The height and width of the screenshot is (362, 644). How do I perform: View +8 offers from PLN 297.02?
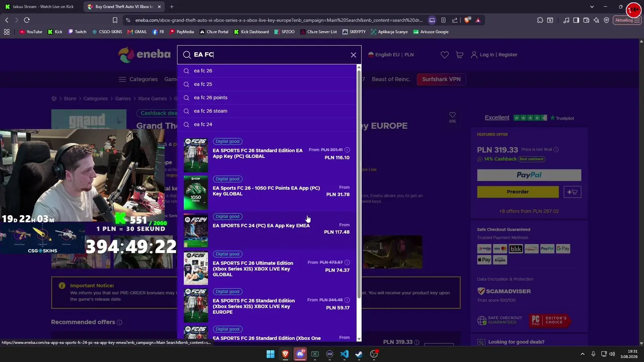tap(529, 211)
